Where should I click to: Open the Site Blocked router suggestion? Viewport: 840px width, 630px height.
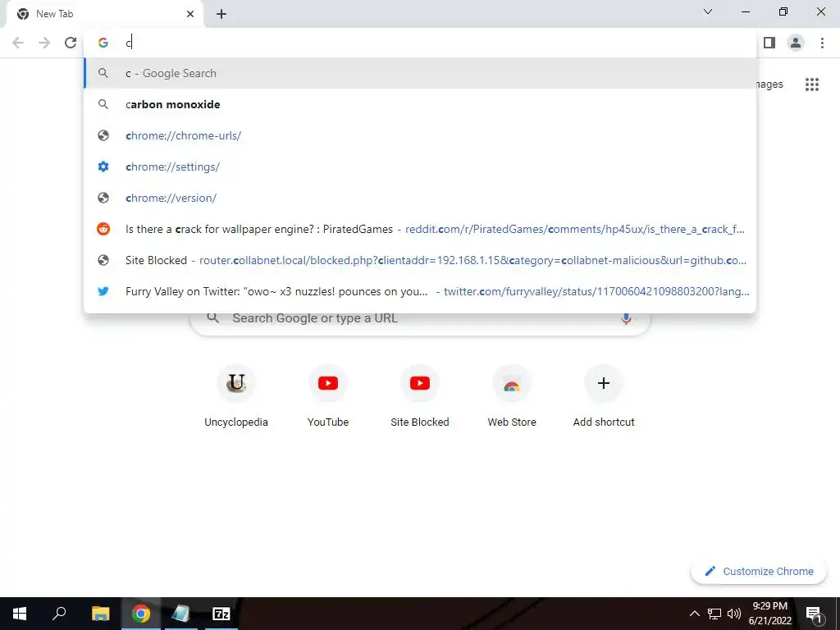420,260
